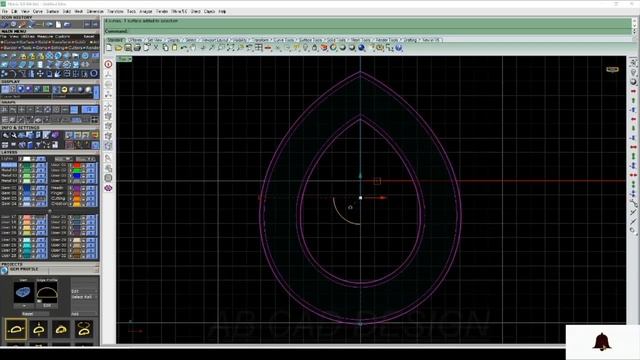
Task: Click the green square icon in Display panel
Action: coord(46,89)
